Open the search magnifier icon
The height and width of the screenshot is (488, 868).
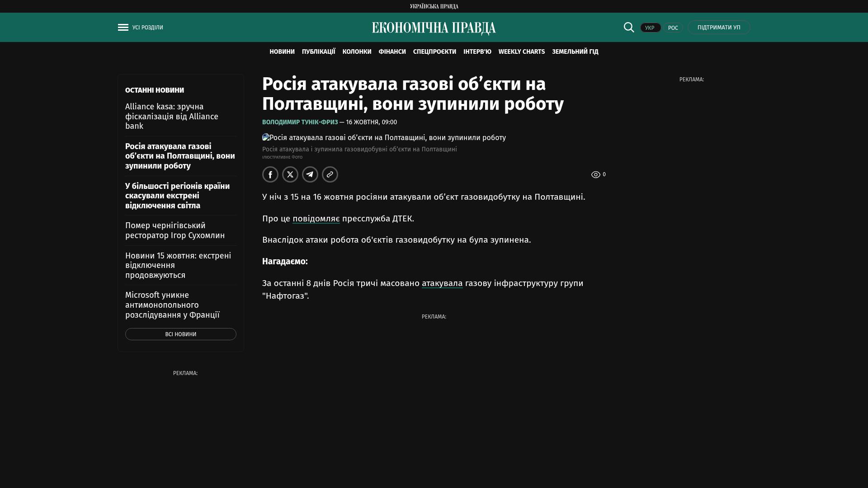[x=629, y=27]
